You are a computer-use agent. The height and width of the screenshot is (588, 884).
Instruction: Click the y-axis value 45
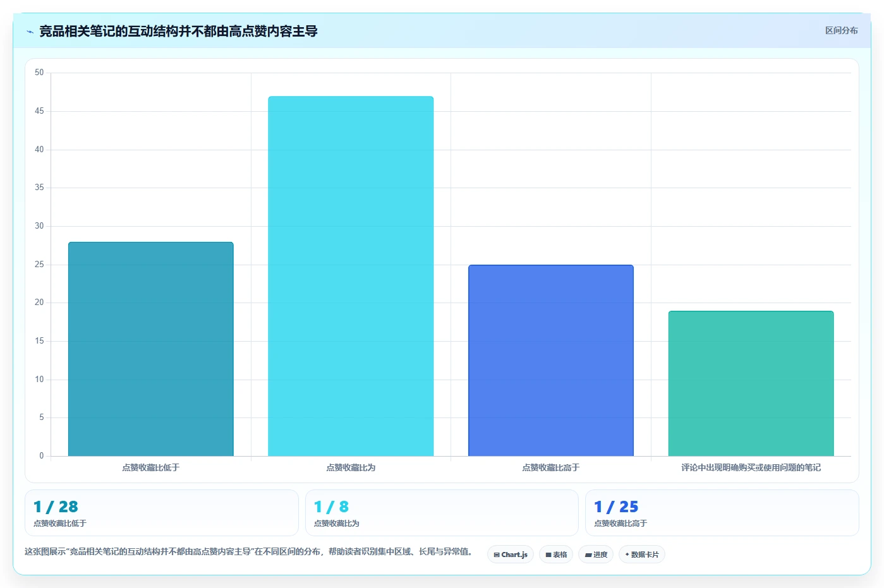coord(39,111)
